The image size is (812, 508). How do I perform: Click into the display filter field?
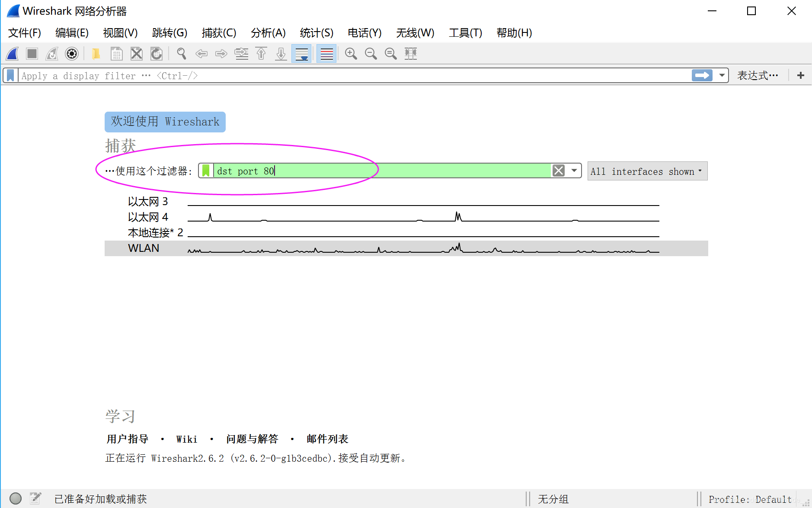(x=354, y=75)
